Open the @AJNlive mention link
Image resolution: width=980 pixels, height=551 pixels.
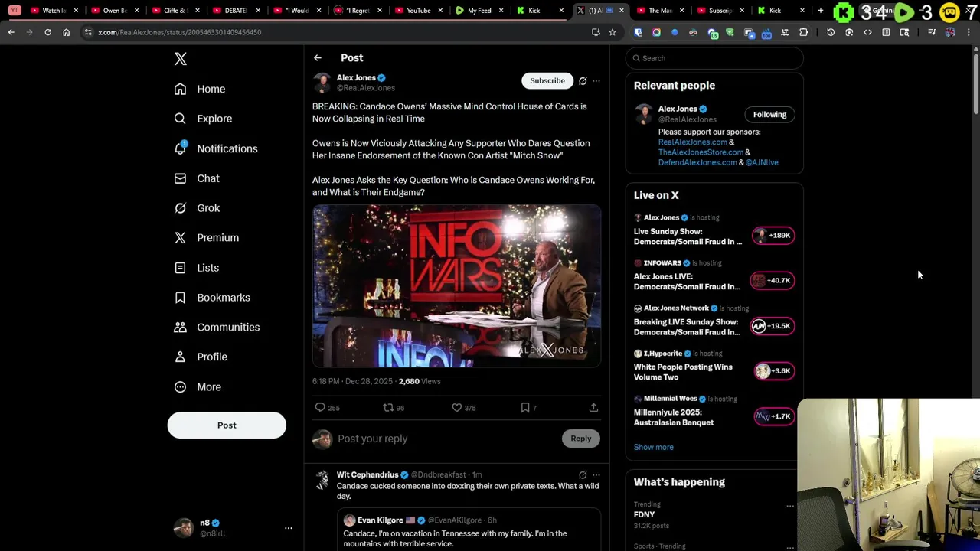pos(762,162)
